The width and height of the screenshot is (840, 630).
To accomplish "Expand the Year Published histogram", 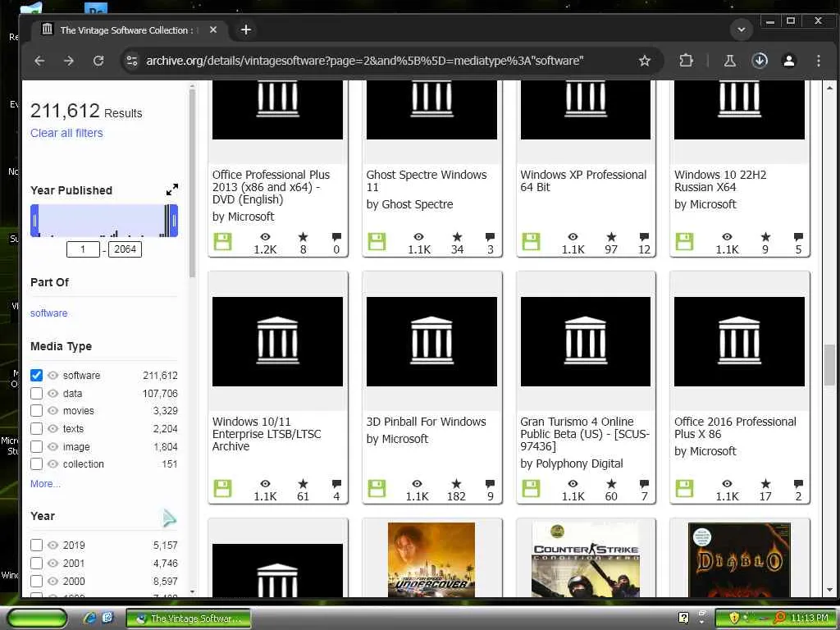I will tap(172, 189).
